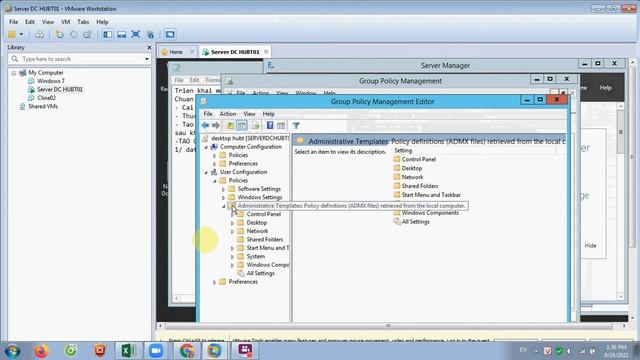Image resolution: width=640 pixels, height=360 pixels.
Task: Expand Windows Settings node under User Configuration
Action: (x=223, y=198)
